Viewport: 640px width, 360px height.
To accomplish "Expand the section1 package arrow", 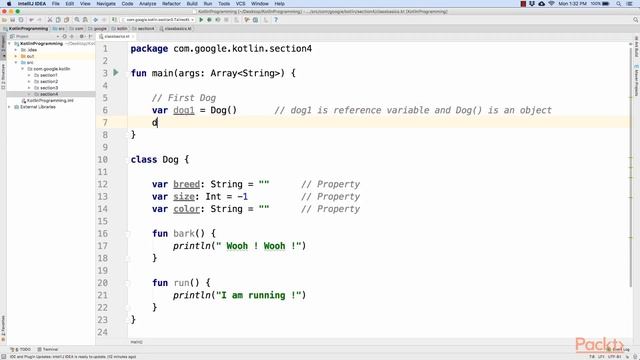I will (29, 75).
